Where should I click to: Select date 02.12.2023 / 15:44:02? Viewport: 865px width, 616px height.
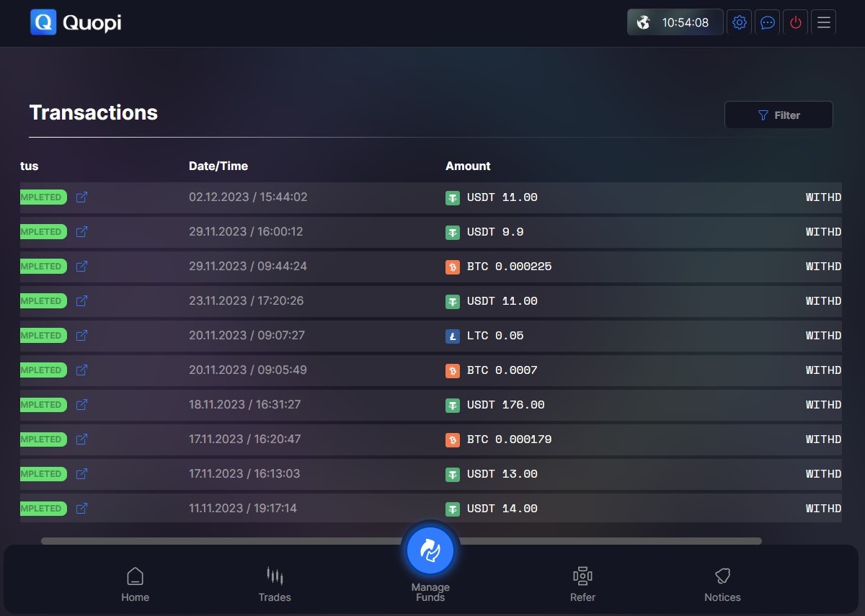click(x=248, y=197)
